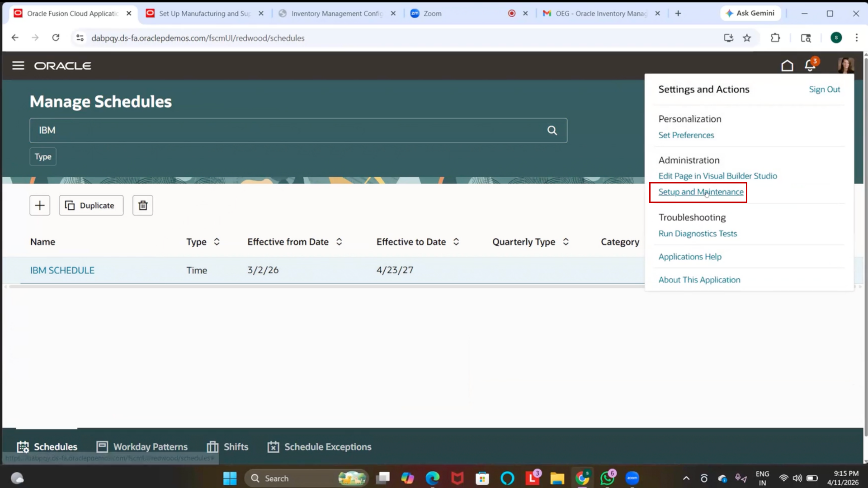This screenshot has height=488, width=868.
Task: Bookmark this page with the star
Action: click(747, 38)
